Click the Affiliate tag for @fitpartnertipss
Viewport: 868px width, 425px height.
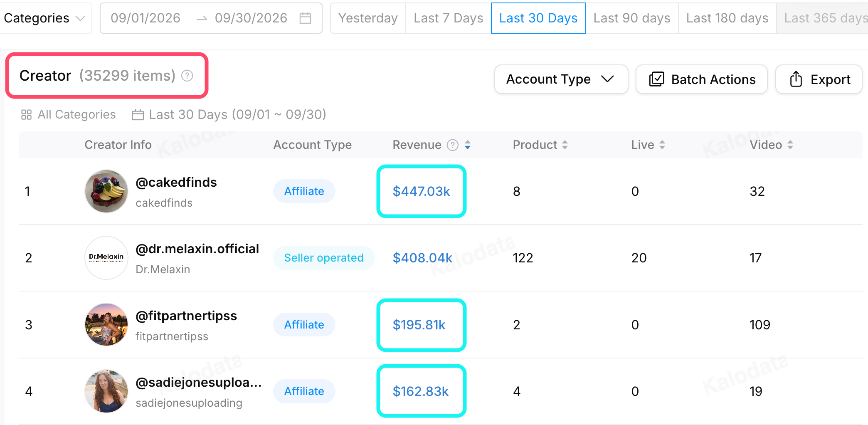pos(304,325)
